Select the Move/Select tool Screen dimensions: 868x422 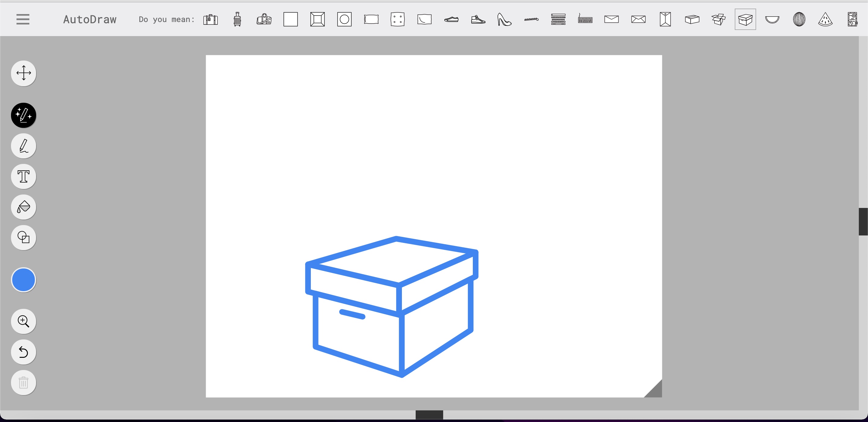pyautogui.click(x=24, y=73)
